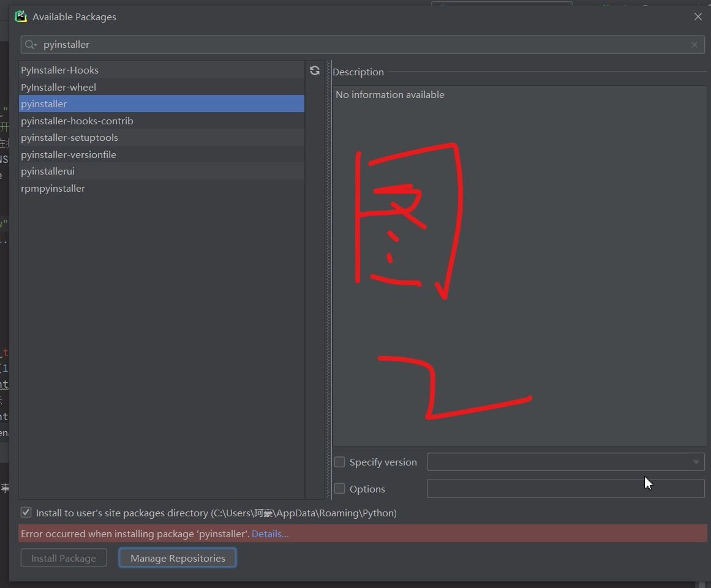Click the 'No information available' description text
The width and height of the screenshot is (711, 588).
pos(390,95)
